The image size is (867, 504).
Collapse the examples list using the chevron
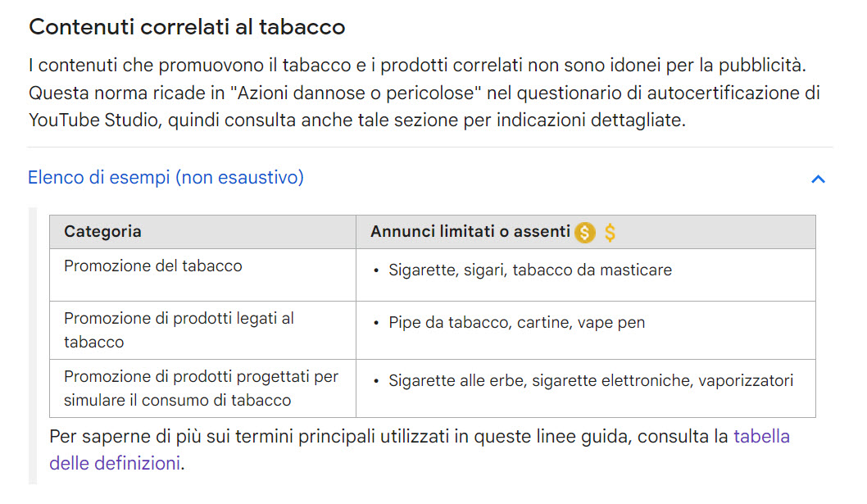pyautogui.click(x=818, y=179)
